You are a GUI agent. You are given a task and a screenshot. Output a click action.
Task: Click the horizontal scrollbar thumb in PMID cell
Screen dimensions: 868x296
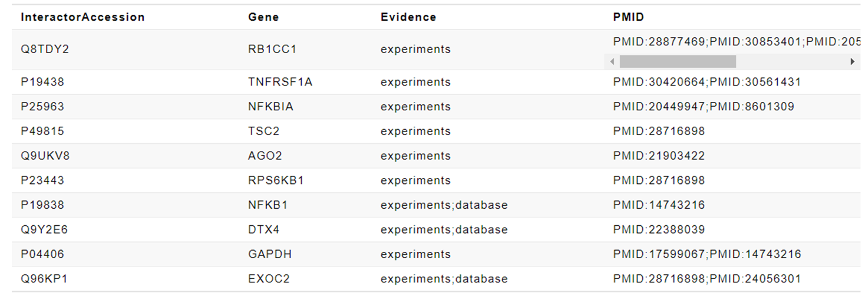(678, 61)
